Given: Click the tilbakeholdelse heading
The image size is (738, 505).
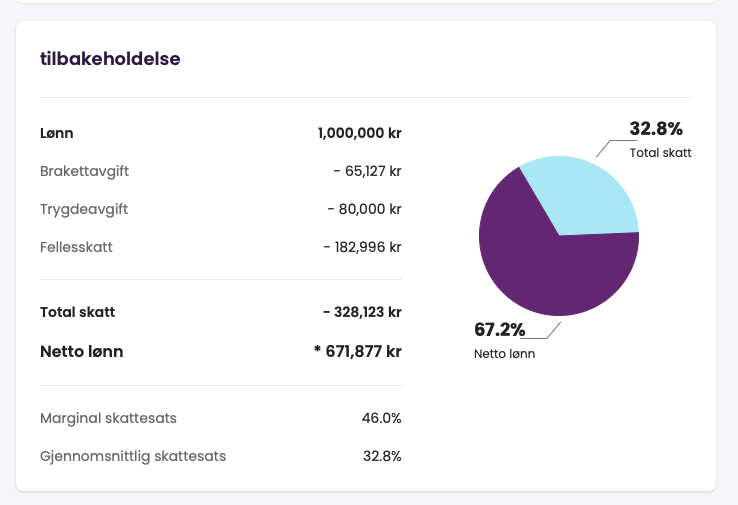Looking at the screenshot, I should pos(110,58).
